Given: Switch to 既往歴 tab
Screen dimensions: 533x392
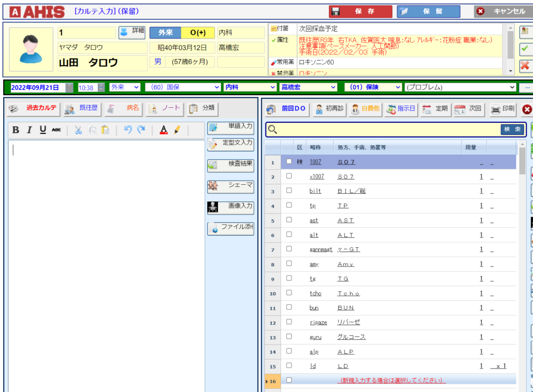Looking at the screenshot, I should 82,109.
